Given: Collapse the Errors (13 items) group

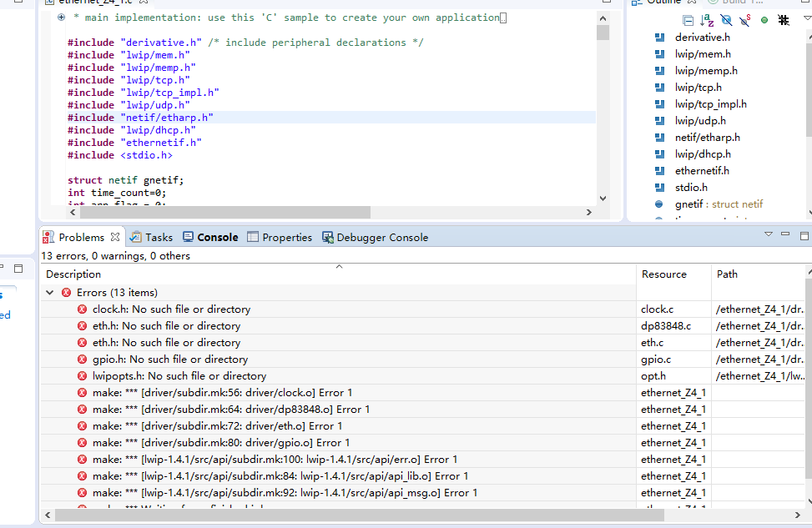Looking at the screenshot, I should click(x=50, y=293).
